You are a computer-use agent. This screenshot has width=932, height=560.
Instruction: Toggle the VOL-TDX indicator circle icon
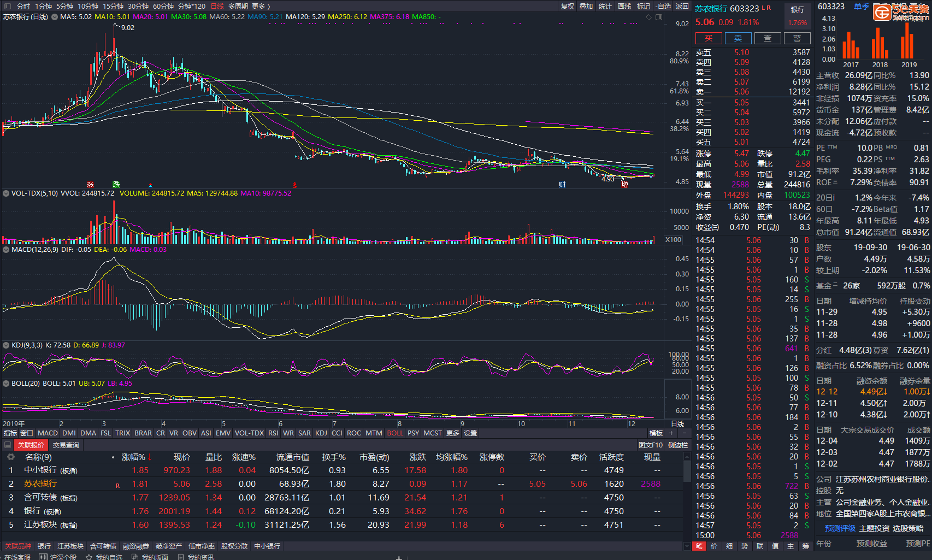6,193
